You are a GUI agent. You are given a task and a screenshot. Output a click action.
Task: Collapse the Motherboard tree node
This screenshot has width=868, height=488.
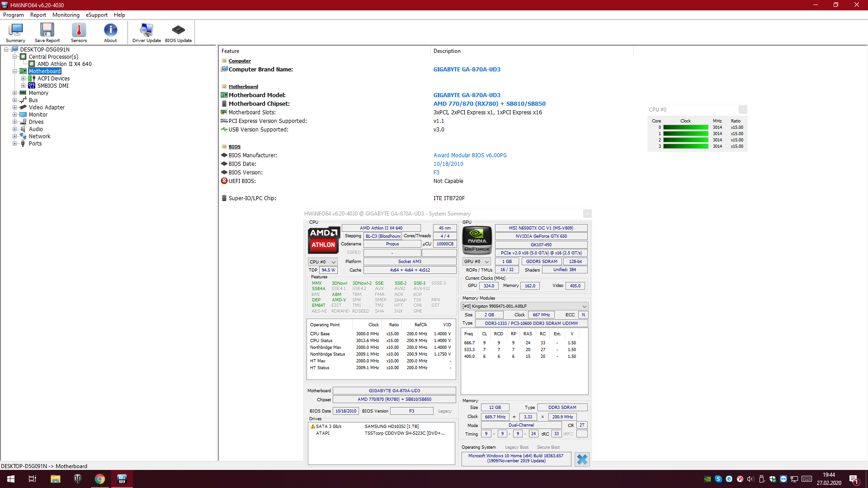tap(15, 71)
